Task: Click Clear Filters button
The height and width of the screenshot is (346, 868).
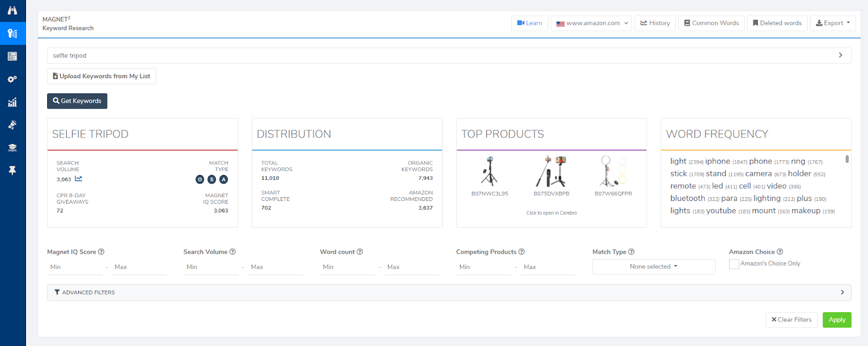Action: click(x=792, y=320)
